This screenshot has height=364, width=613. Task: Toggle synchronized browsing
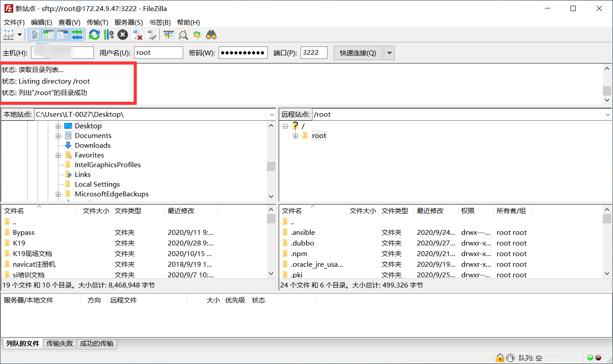197,34
